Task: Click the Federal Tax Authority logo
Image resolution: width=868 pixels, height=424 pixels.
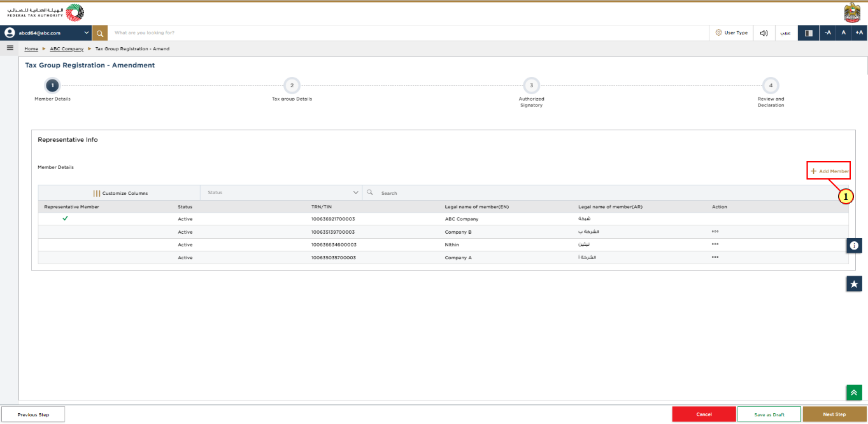Action: (x=45, y=13)
